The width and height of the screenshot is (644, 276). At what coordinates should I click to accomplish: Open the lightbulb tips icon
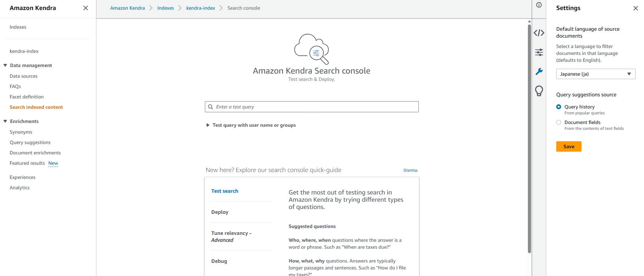[539, 91]
